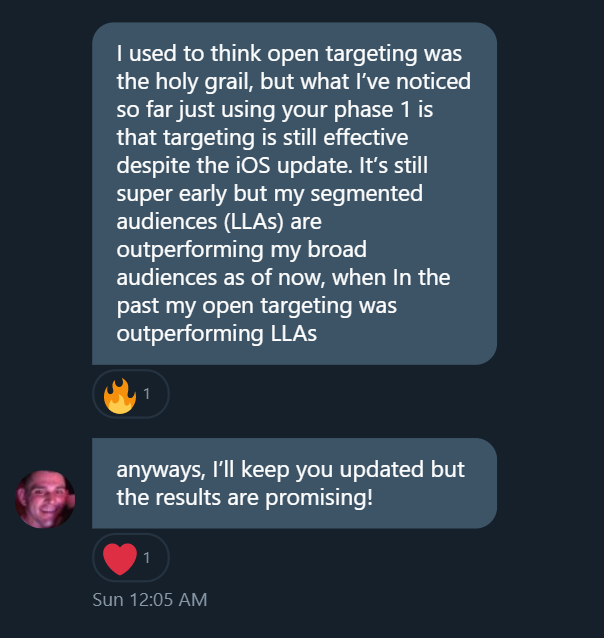Open the sender's profile picture
This screenshot has width=604, height=638.
[45, 499]
